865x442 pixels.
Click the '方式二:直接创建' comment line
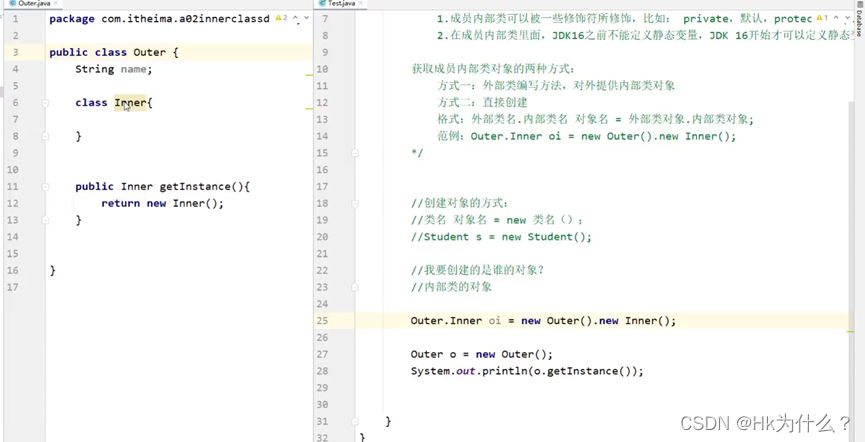coord(483,103)
